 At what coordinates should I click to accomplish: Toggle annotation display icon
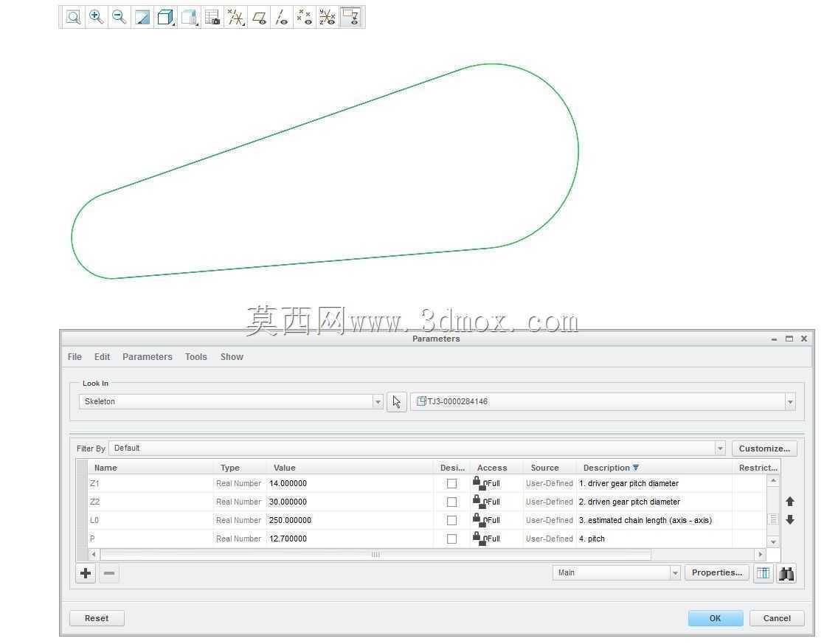(x=350, y=18)
